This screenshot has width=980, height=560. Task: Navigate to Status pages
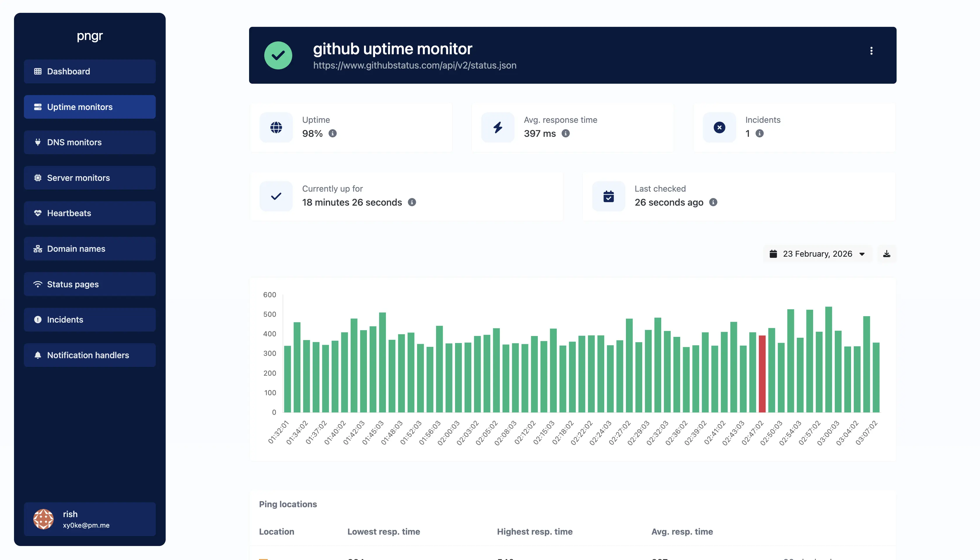pos(90,284)
